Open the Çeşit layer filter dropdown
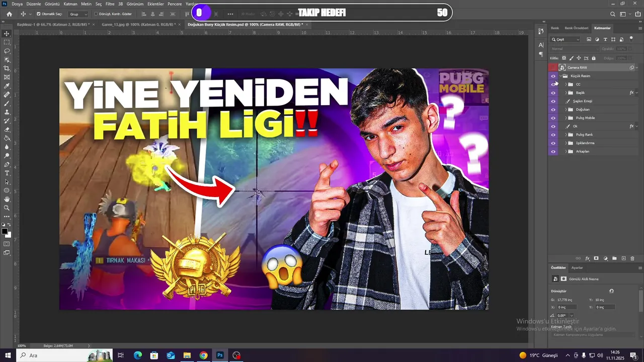 click(566, 39)
